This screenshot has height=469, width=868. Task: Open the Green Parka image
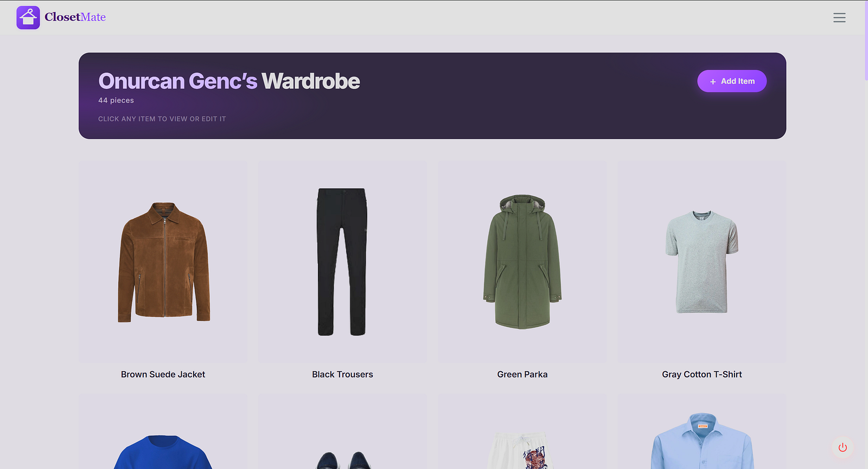[522, 262]
